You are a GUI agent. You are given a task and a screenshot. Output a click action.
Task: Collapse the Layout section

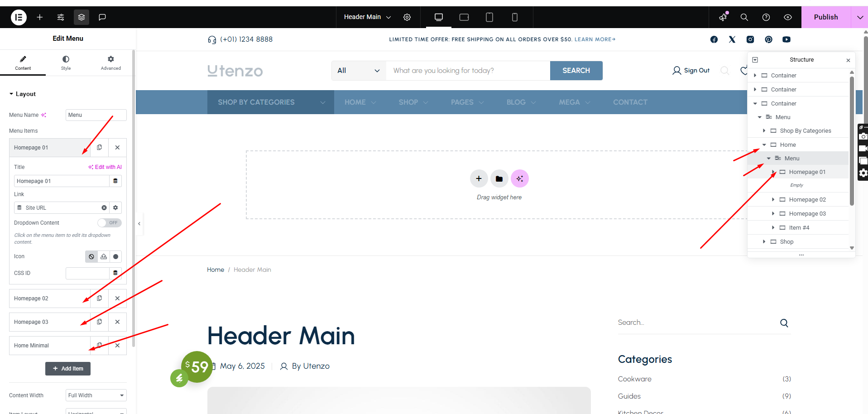click(x=12, y=94)
